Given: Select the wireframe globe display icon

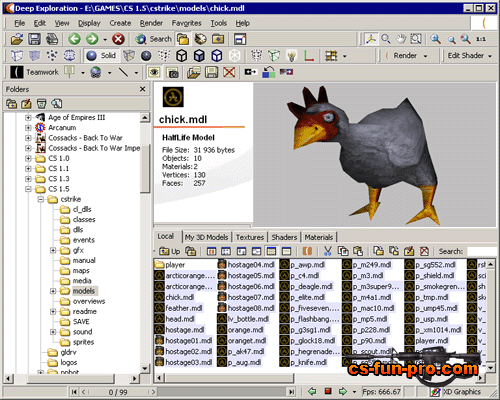Looking at the screenshot, I should [69, 55].
